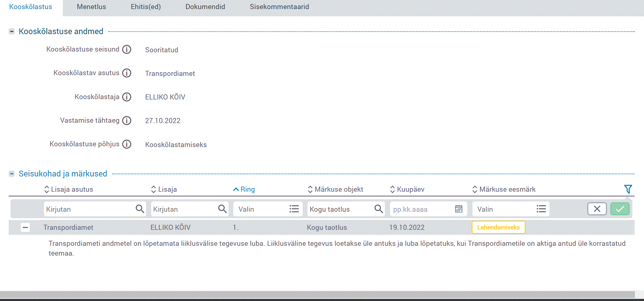Click the Lahendamiseks badge
This screenshot has height=301, width=644.
(499, 227)
